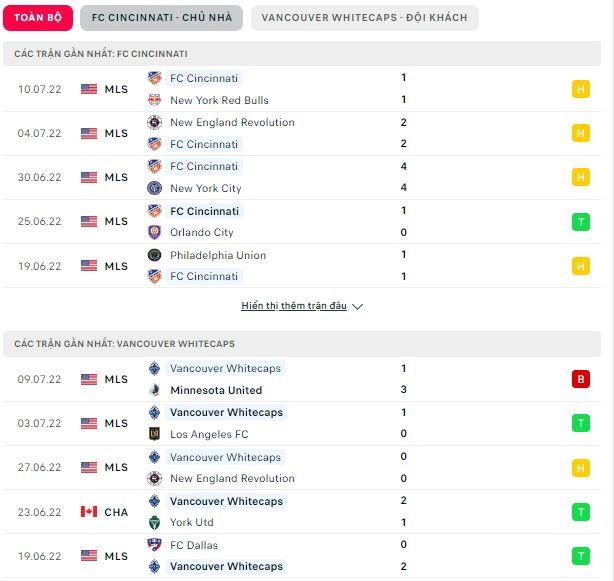Select the Toàn Bộ tab
The height and width of the screenshot is (581, 614).
38,18
